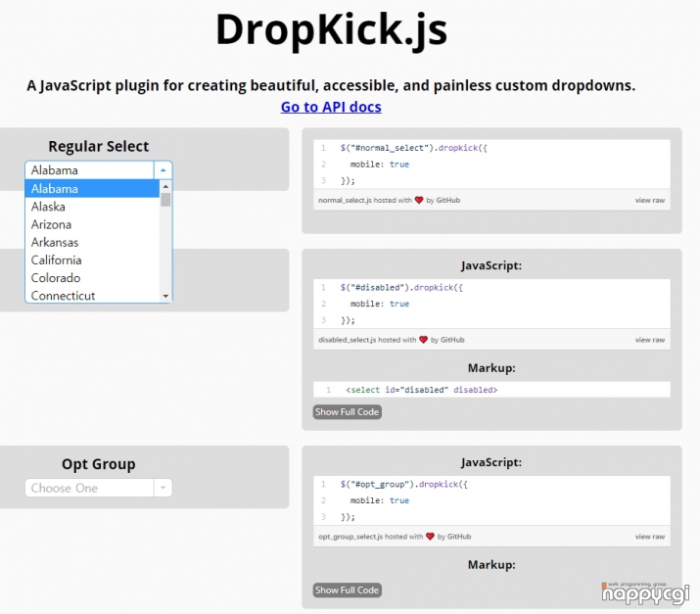Screen dimensions: 700x614
Task: Click the #normal_select code line
Action: tap(413, 148)
